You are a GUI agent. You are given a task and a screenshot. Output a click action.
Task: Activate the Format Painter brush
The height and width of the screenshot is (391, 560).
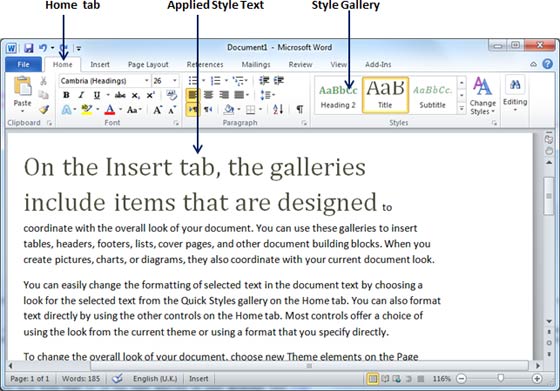44,109
